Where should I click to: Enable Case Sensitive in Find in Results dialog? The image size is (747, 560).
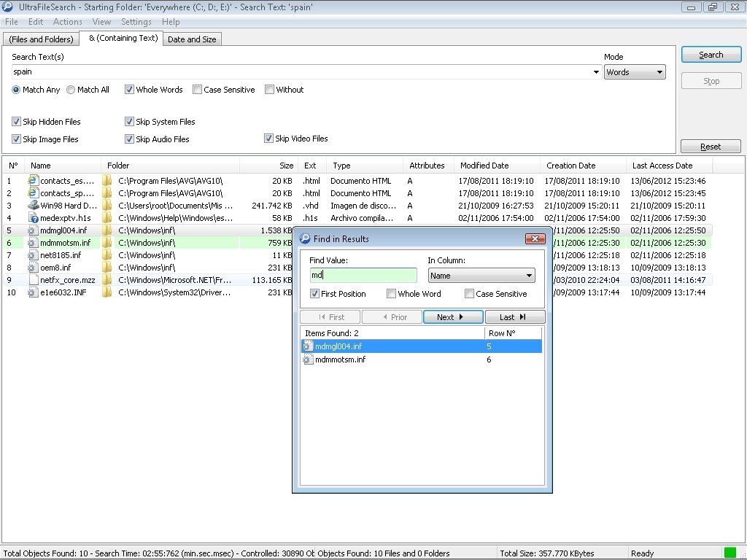click(x=469, y=294)
